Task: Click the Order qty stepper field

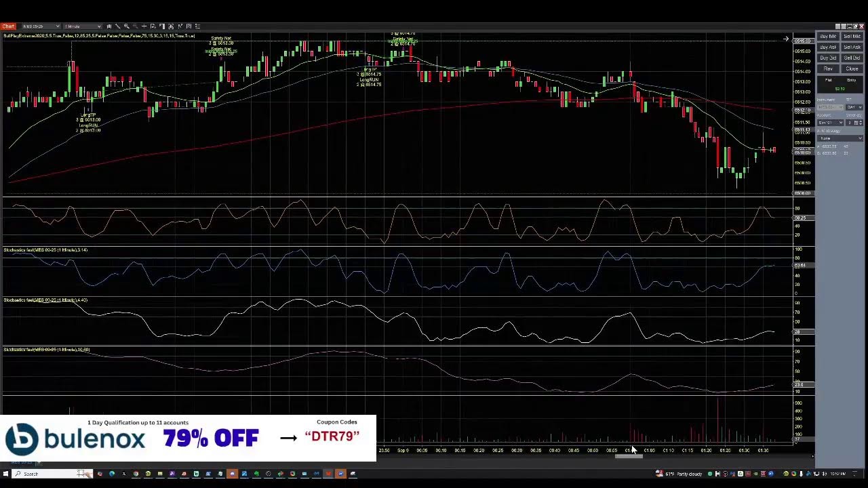Action: [854, 123]
